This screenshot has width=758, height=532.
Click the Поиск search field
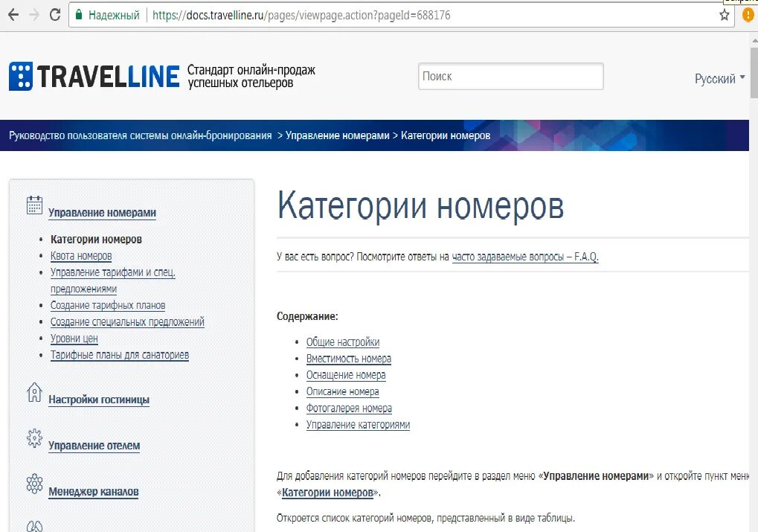pos(511,77)
